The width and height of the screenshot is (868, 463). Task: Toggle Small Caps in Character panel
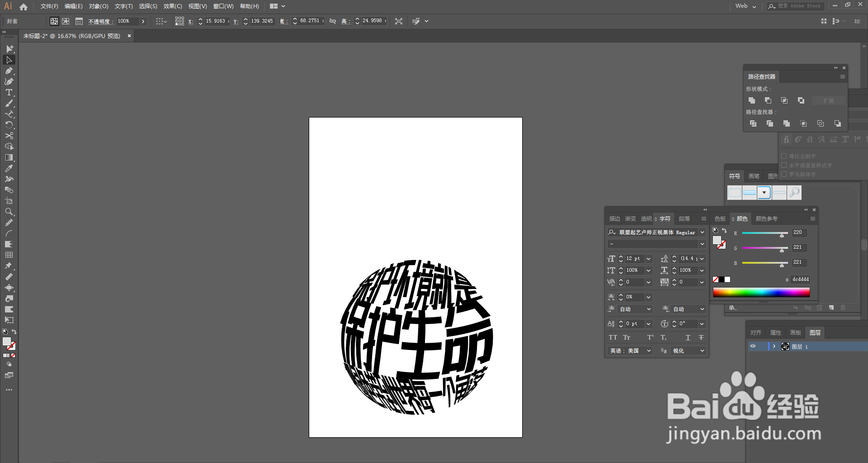click(x=627, y=337)
